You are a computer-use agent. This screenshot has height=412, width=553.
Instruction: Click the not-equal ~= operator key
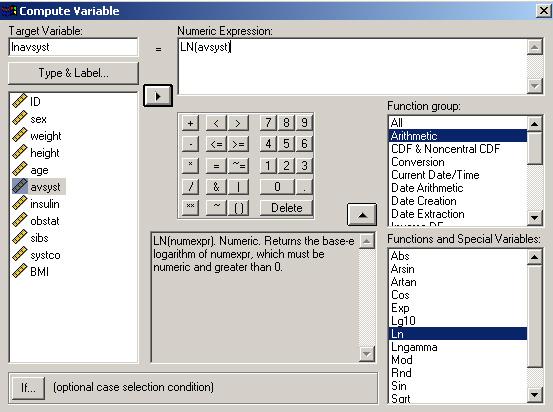click(238, 165)
